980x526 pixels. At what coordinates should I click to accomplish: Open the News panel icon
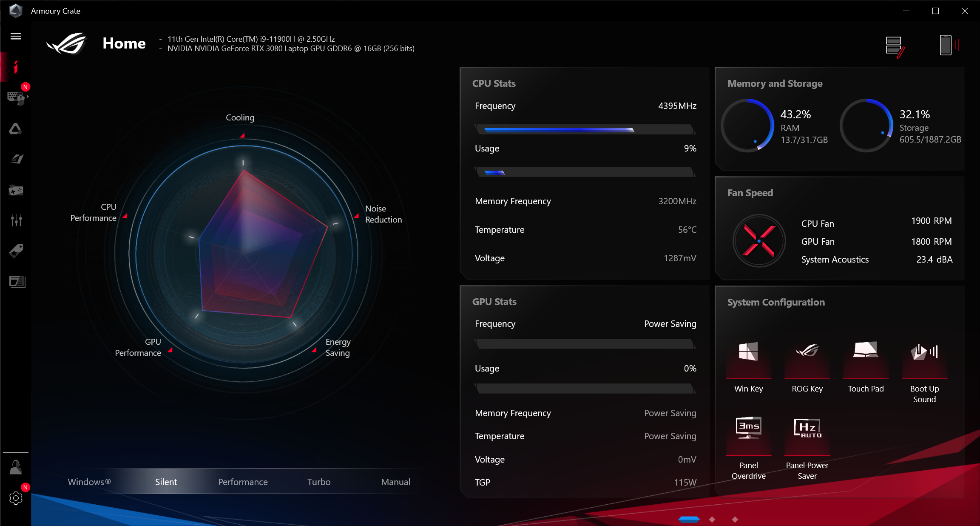(x=17, y=281)
